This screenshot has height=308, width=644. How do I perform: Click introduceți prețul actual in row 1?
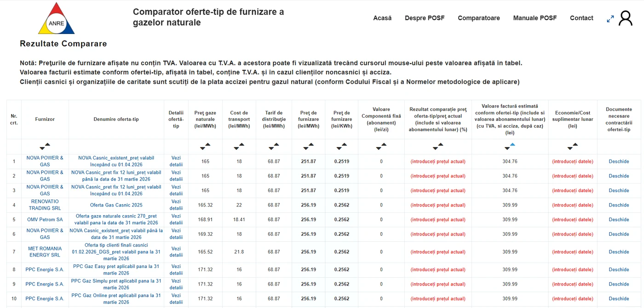click(x=438, y=161)
